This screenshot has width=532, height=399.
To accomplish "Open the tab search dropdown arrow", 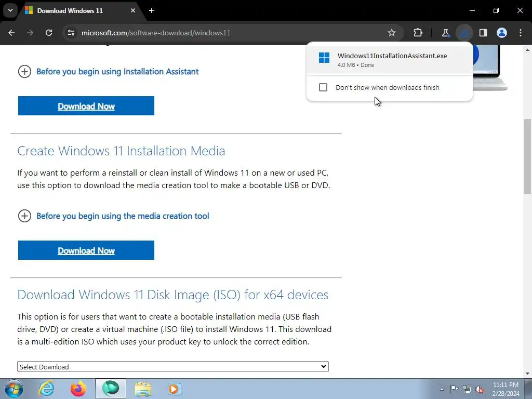I will point(10,10).
